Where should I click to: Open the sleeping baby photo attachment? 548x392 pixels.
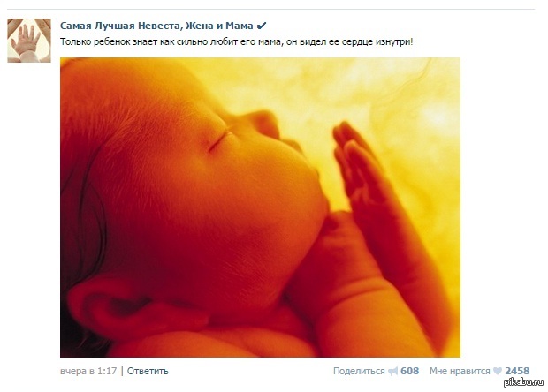260,207
